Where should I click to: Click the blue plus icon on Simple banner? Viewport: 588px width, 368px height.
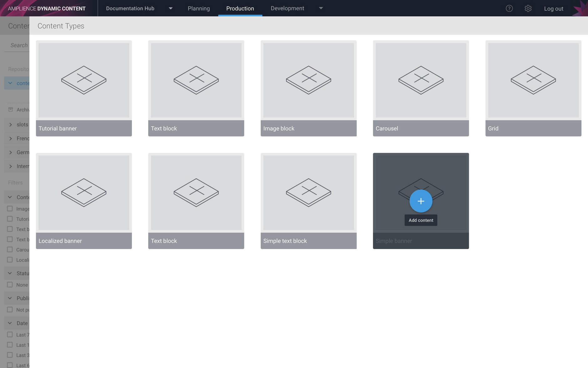(x=421, y=201)
